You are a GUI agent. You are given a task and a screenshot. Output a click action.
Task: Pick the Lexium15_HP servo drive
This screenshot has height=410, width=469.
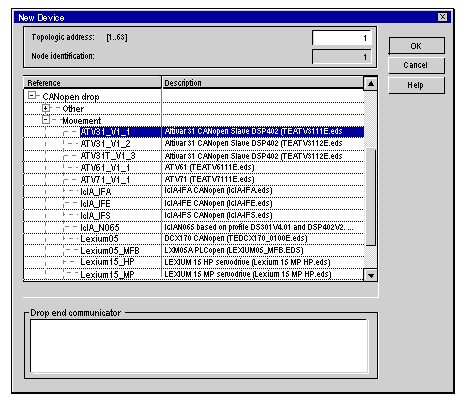(x=107, y=262)
